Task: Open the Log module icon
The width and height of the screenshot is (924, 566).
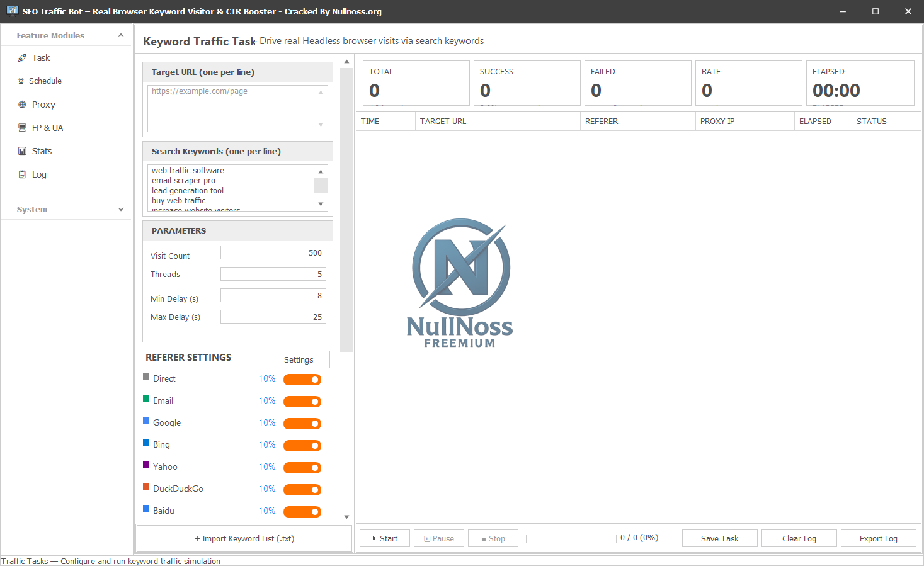Action: (x=22, y=174)
